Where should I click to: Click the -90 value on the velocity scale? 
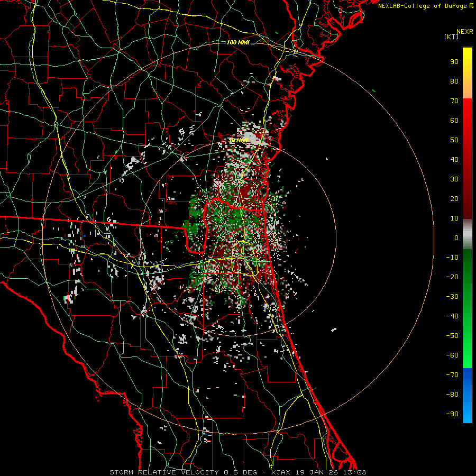coord(452,414)
